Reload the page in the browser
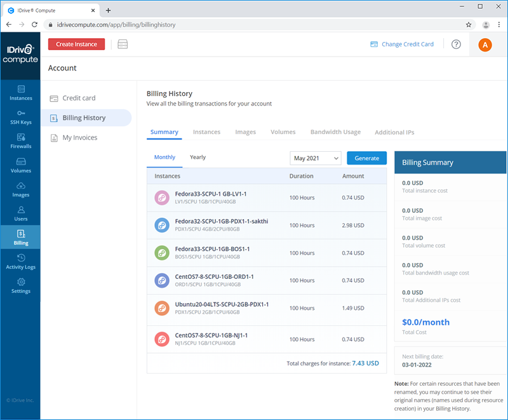 (35, 25)
